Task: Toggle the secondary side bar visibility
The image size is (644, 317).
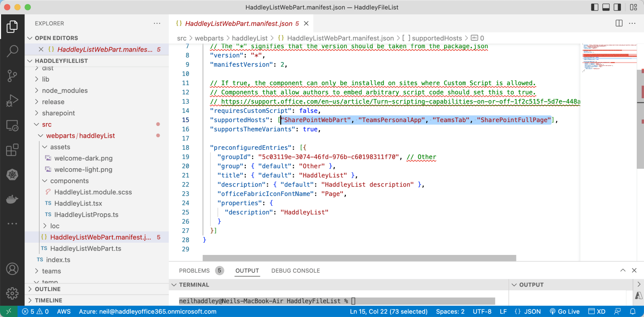Action: pos(617,7)
